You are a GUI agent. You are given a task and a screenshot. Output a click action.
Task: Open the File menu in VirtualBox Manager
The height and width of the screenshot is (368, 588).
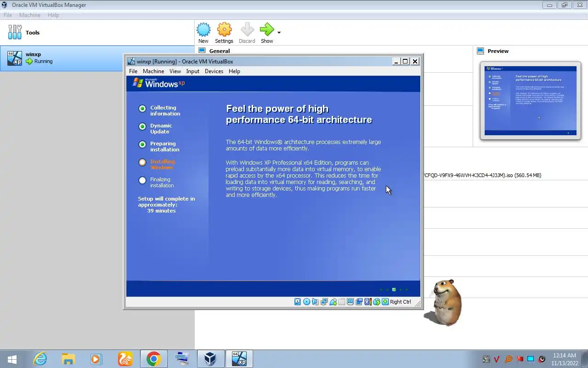(8, 15)
